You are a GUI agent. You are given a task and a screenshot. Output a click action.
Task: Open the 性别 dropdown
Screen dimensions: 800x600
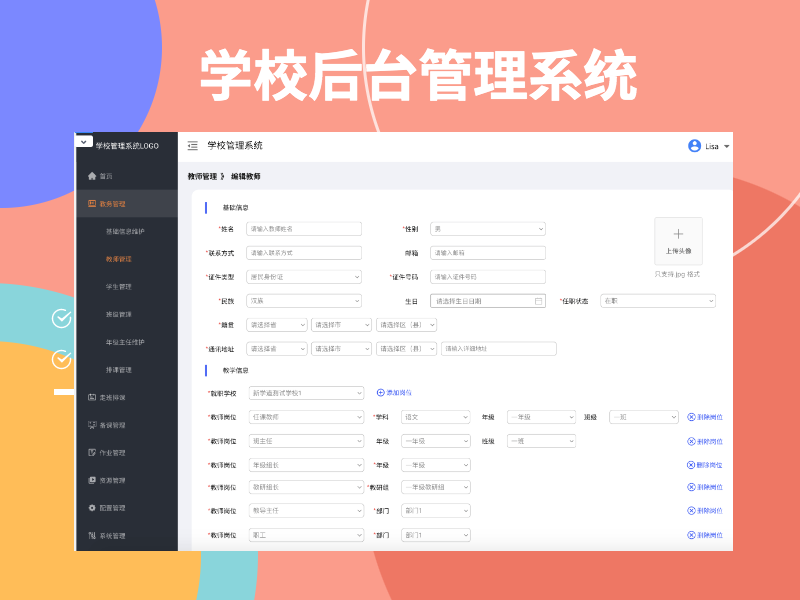(x=488, y=229)
